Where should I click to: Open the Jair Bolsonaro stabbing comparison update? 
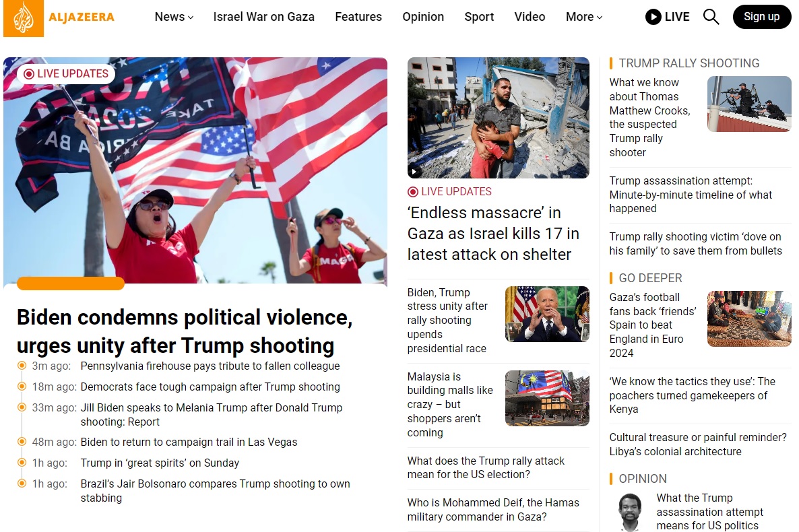pos(215,491)
